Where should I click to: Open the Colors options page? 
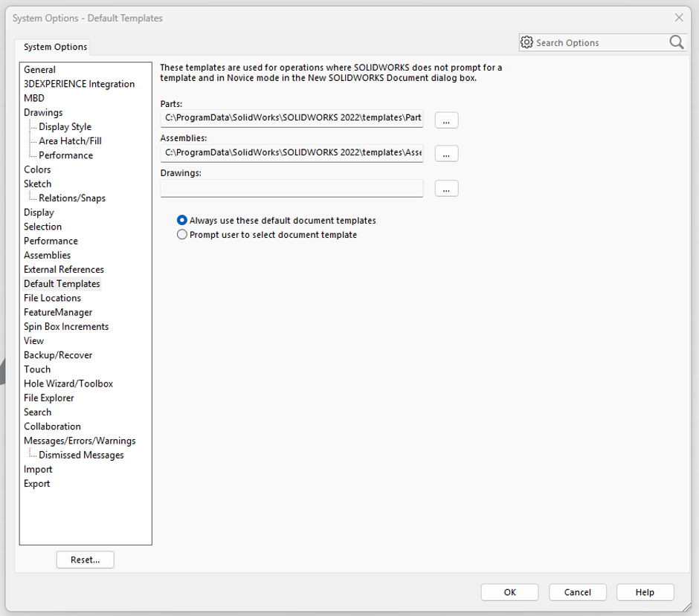click(x=37, y=169)
